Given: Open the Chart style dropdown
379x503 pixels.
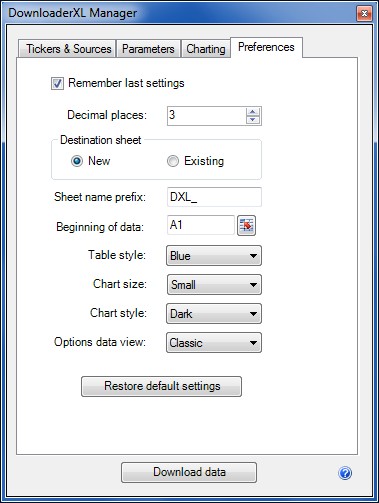Looking at the screenshot, I should 214,314.
